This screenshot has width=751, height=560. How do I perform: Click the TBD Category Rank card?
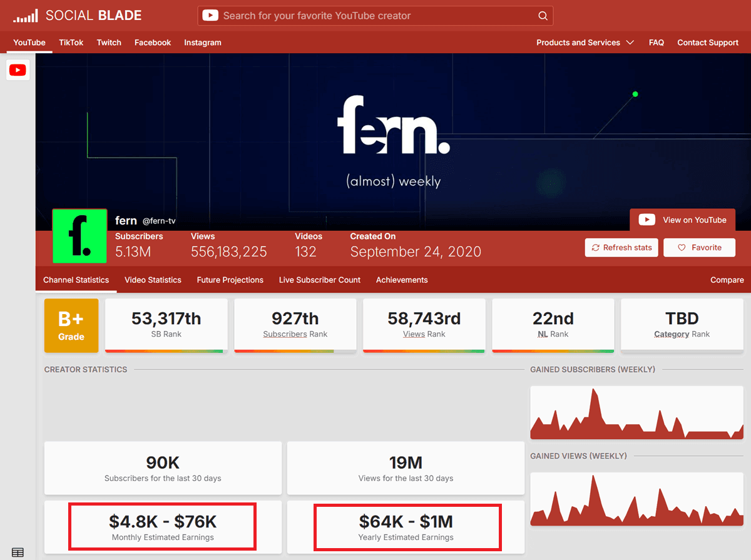tap(682, 325)
